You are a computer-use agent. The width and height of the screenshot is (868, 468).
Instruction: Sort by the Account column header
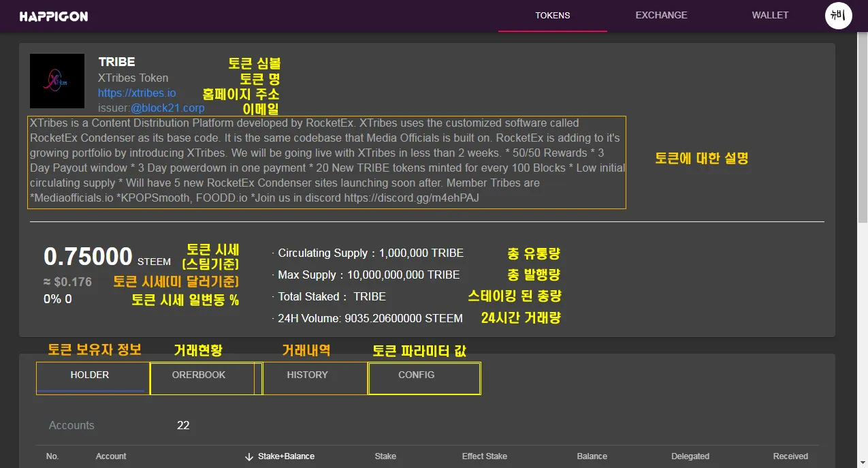(111, 456)
